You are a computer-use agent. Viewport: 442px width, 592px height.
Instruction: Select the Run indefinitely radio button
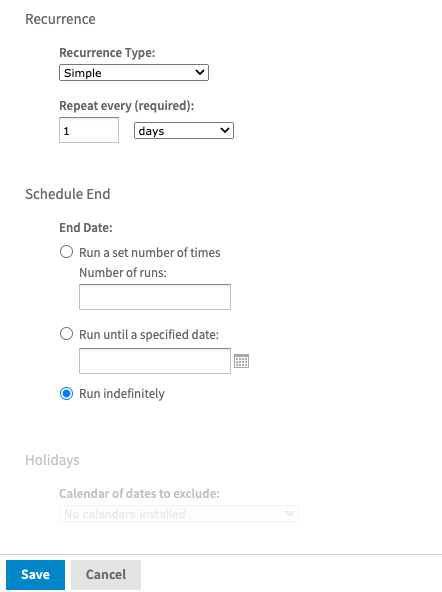click(x=66, y=393)
